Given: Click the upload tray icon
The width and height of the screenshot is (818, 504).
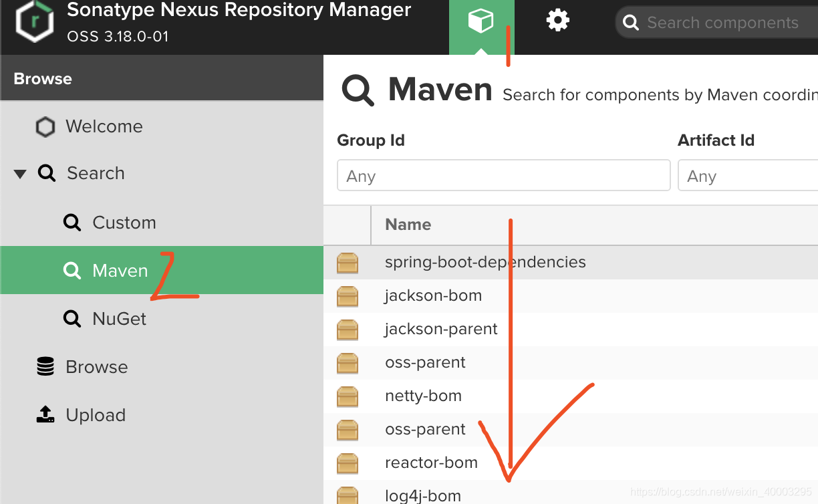Looking at the screenshot, I should click(45, 414).
